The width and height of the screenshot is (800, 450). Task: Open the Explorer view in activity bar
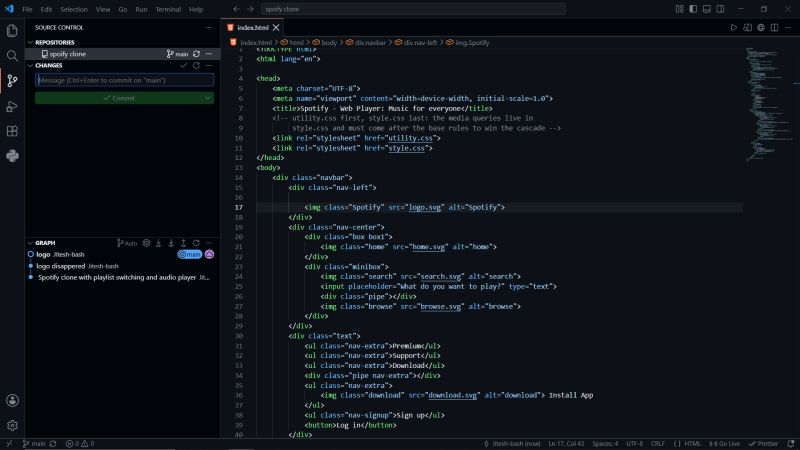click(x=12, y=31)
